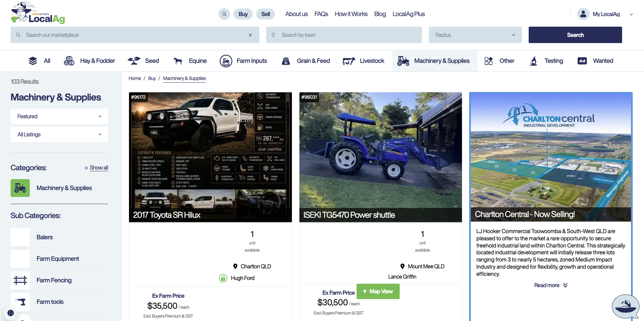Viewport: 644px width, 321px height.
Task: Select the All categories stack icon
Action: coord(33,61)
